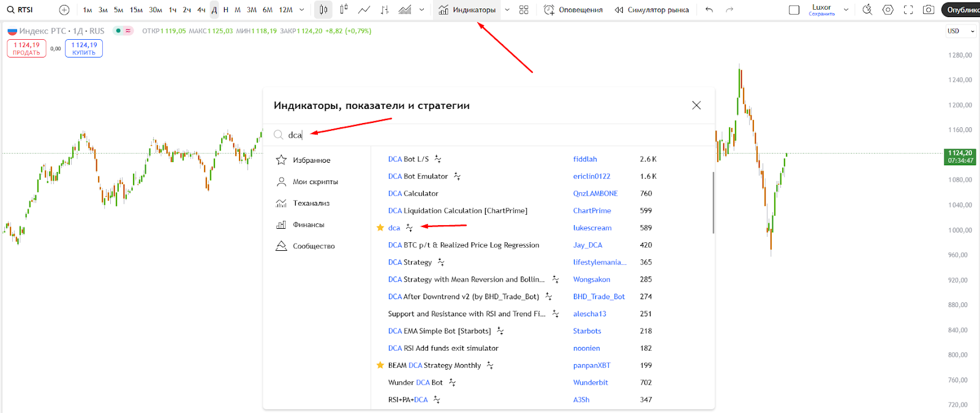Select the Теханализ category

click(x=303, y=203)
